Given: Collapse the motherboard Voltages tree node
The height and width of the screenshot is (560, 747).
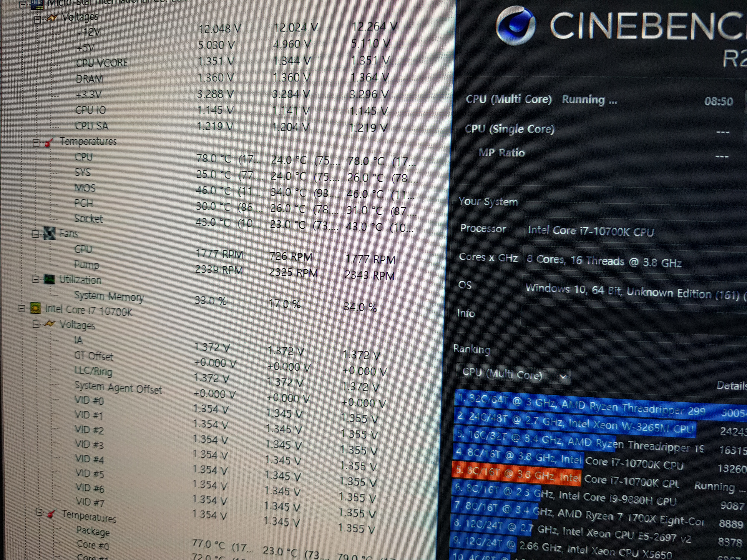Looking at the screenshot, I should (x=38, y=19).
